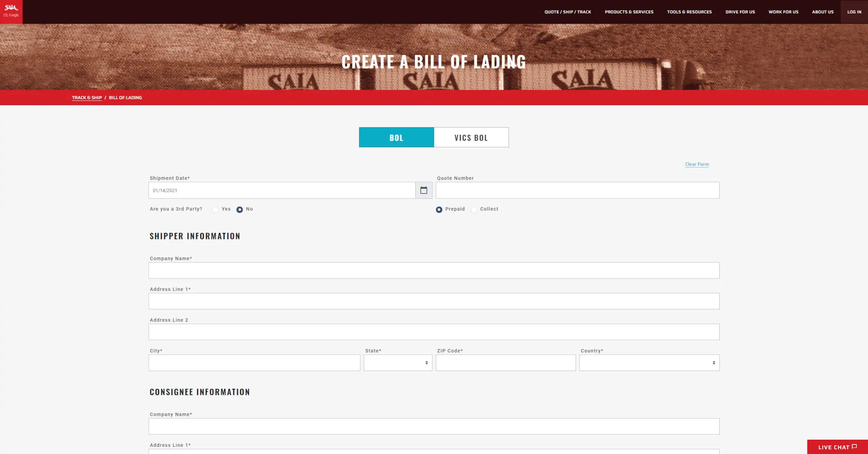
Task: Select No for 3rd Party
Action: [x=240, y=209]
